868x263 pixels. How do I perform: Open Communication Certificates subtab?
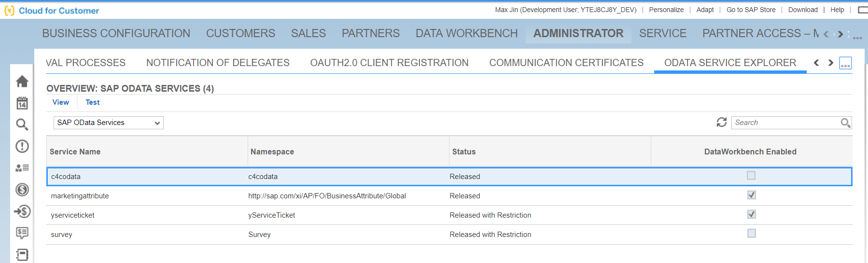pos(566,63)
